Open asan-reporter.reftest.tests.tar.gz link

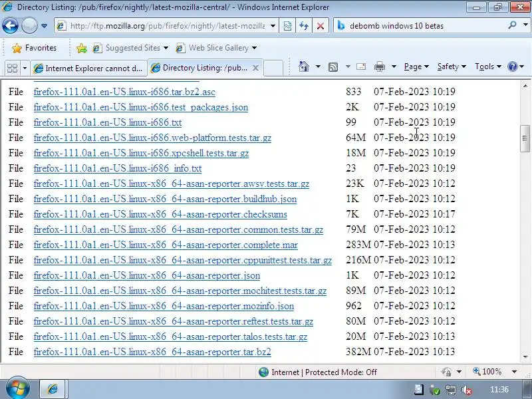[x=174, y=321]
